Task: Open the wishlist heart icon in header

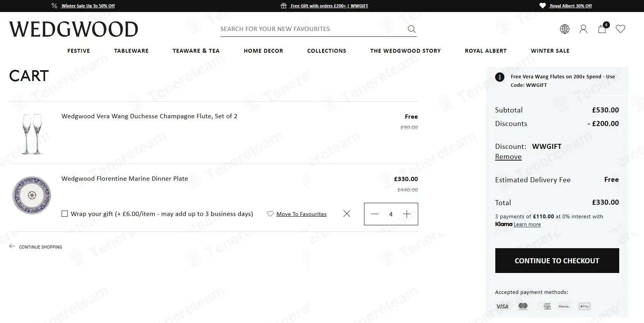Action: (620, 29)
